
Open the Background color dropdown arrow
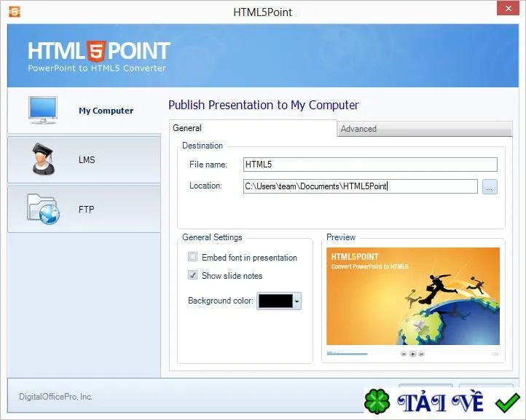pyautogui.click(x=297, y=301)
